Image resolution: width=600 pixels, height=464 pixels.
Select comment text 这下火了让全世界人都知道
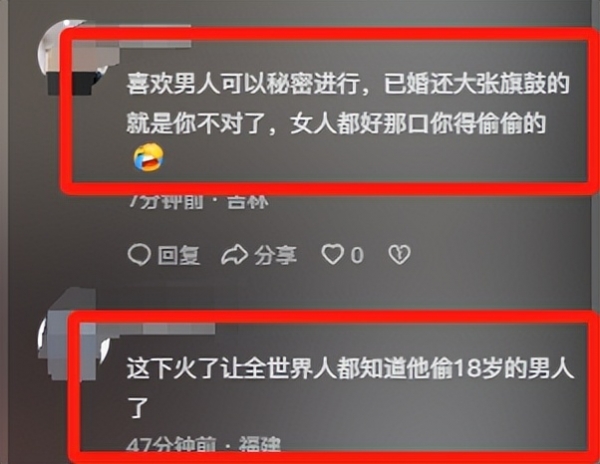tap(350, 369)
